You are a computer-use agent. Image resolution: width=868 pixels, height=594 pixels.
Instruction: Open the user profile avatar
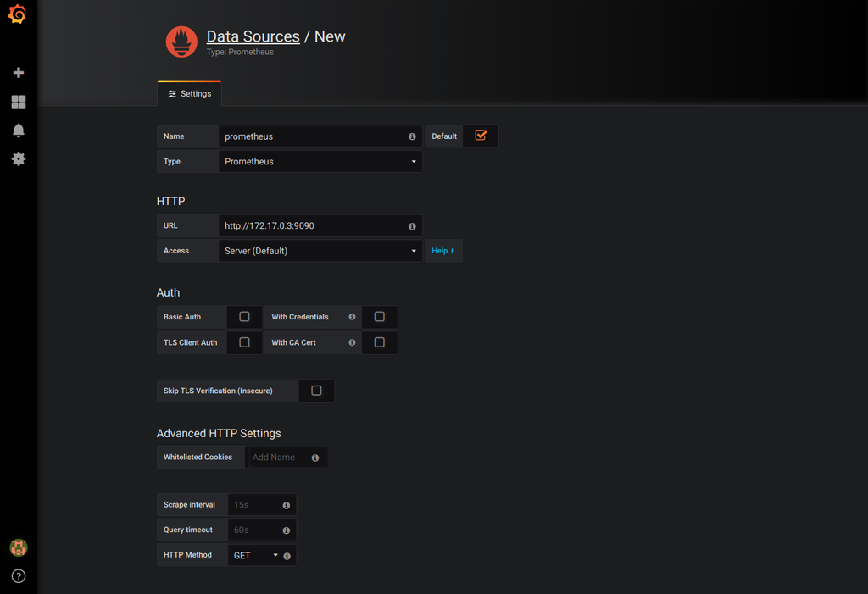pos(19,547)
